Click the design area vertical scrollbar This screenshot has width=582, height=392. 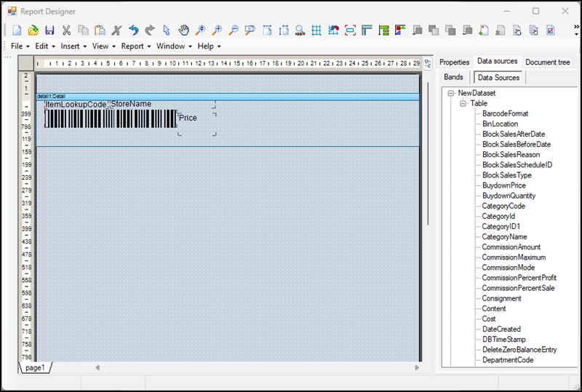point(428,153)
